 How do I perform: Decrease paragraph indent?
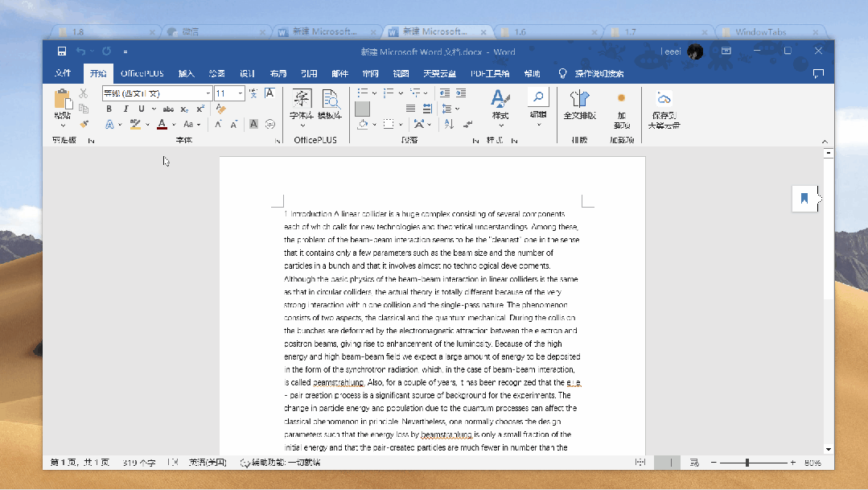click(x=445, y=93)
